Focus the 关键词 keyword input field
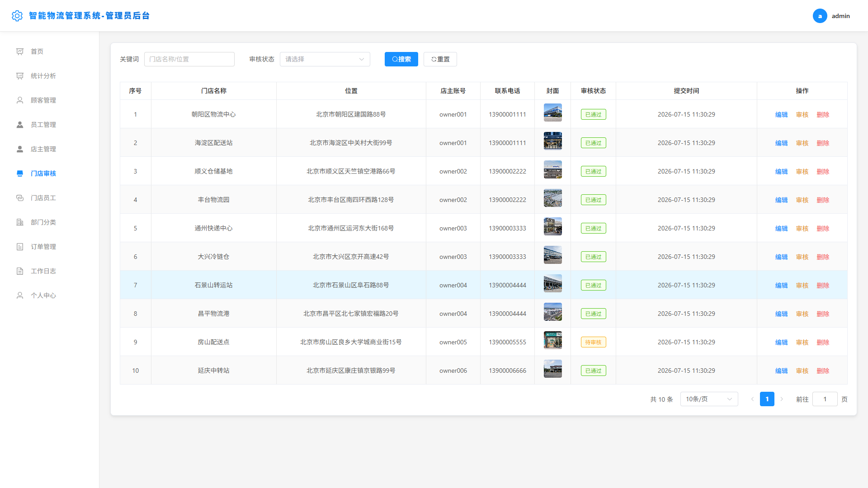 point(189,59)
